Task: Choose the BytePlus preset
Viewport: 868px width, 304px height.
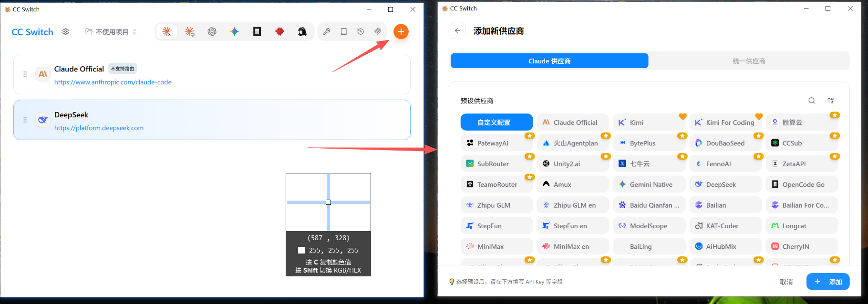Action: pos(649,143)
